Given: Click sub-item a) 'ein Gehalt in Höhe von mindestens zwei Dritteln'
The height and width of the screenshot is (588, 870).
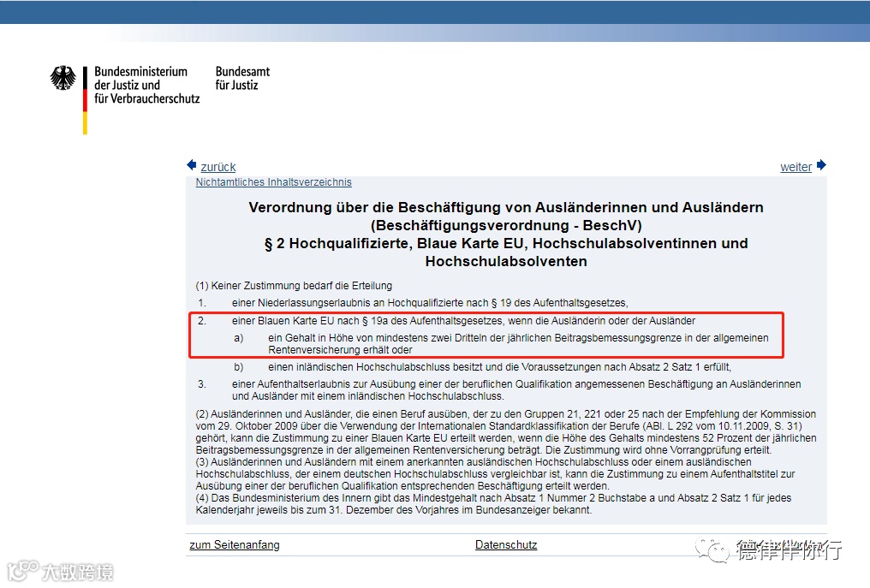Looking at the screenshot, I should click(518, 344).
